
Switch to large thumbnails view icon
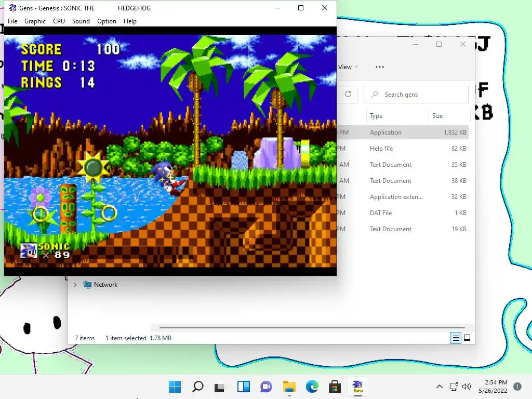pyautogui.click(x=467, y=338)
